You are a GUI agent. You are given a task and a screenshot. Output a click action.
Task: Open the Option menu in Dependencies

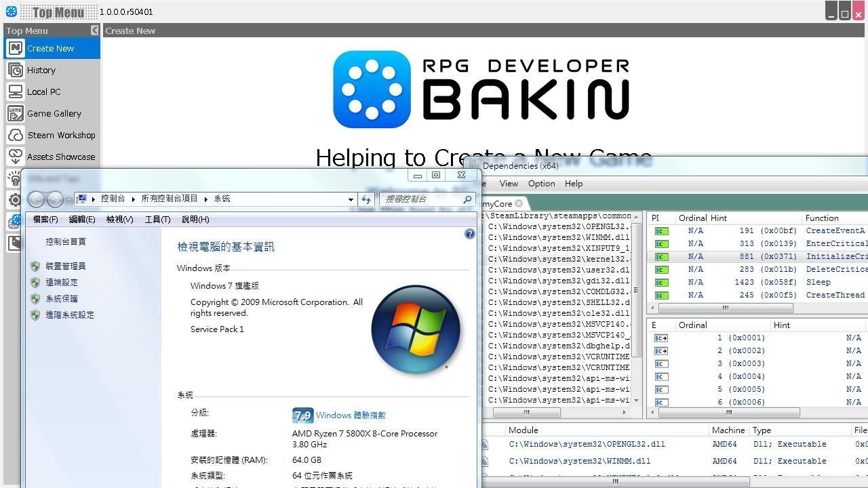[x=541, y=184]
